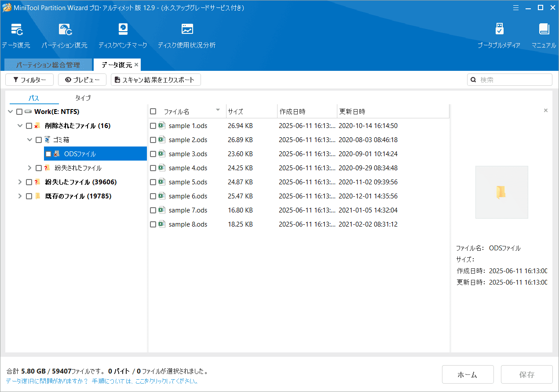Click スキャン結果をエクスポート button
Screen dimensions: 559x392
coord(156,80)
